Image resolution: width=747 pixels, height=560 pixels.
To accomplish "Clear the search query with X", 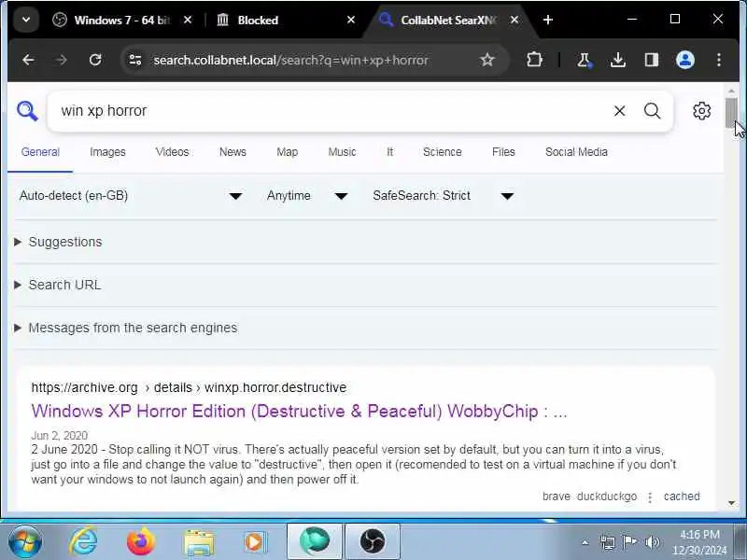I will pos(619,111).
